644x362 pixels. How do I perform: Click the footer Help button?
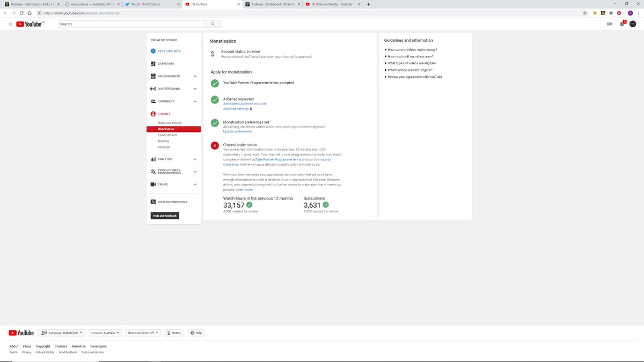196,333
